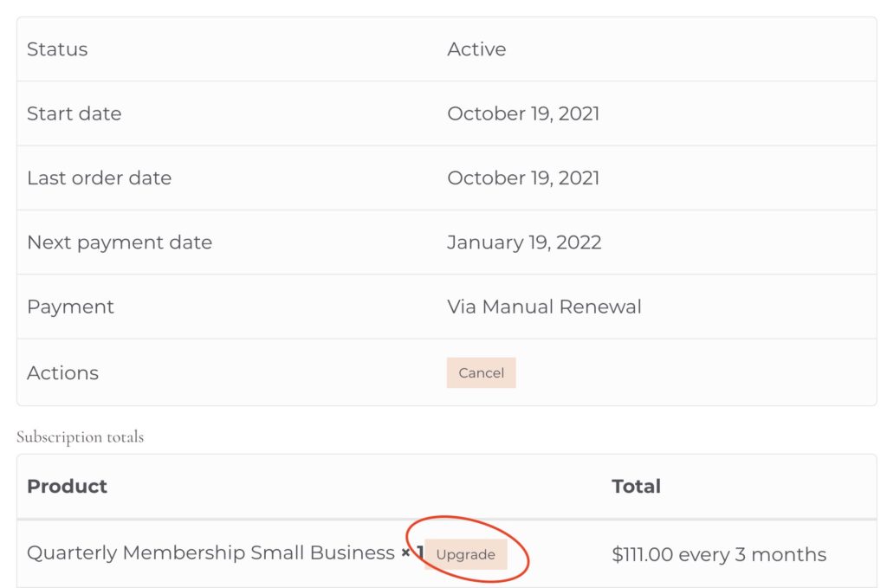Click the Payment row label
This screenshot has height=588, width=887.
coord(70,307)
